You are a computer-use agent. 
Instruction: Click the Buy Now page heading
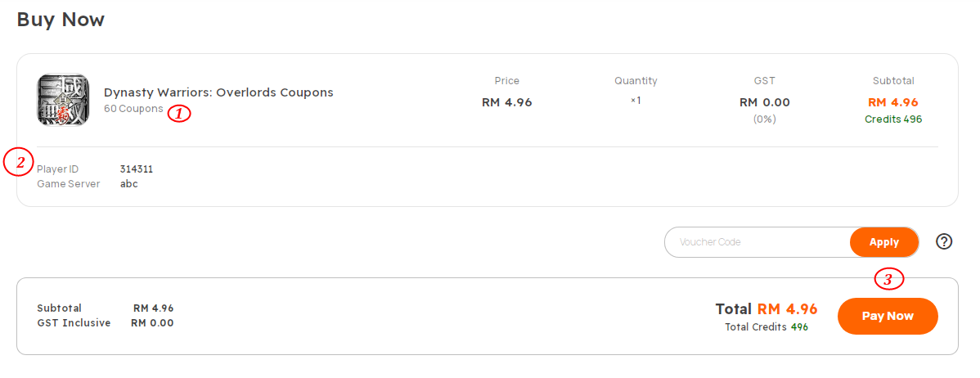pos(61,20)
